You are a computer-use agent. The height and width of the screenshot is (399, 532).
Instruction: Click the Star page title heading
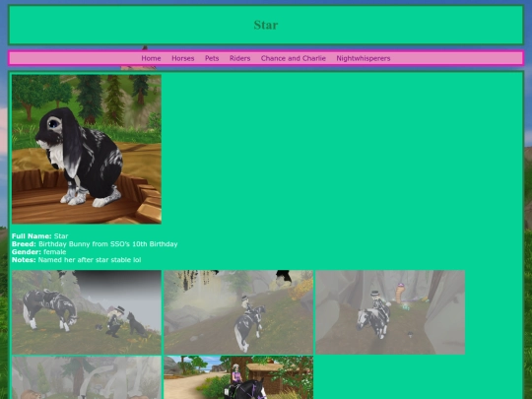(x=266, y=25)
